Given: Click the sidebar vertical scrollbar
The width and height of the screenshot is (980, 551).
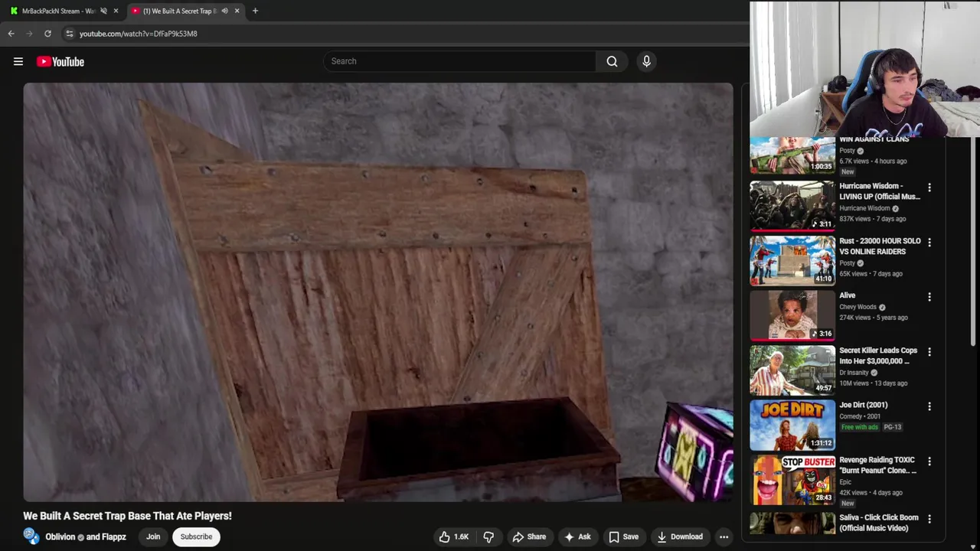Looking at the screenshot, I should 974,241.
